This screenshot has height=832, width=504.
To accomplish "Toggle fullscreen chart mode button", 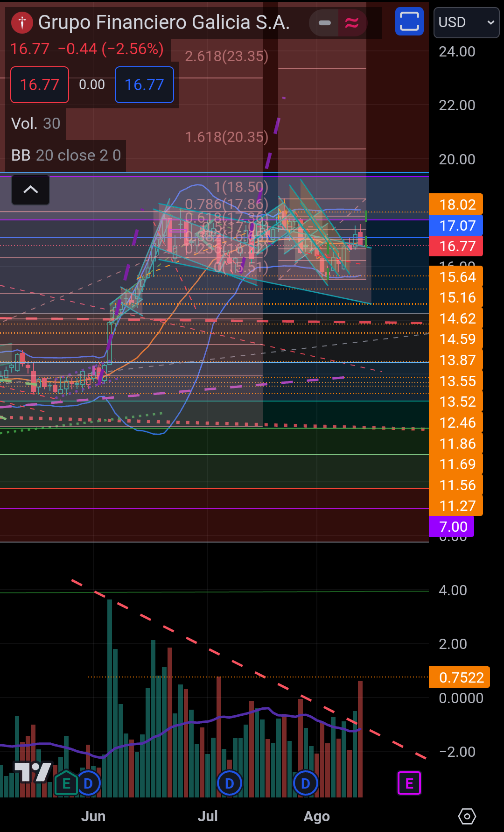I will pos(409,21).
